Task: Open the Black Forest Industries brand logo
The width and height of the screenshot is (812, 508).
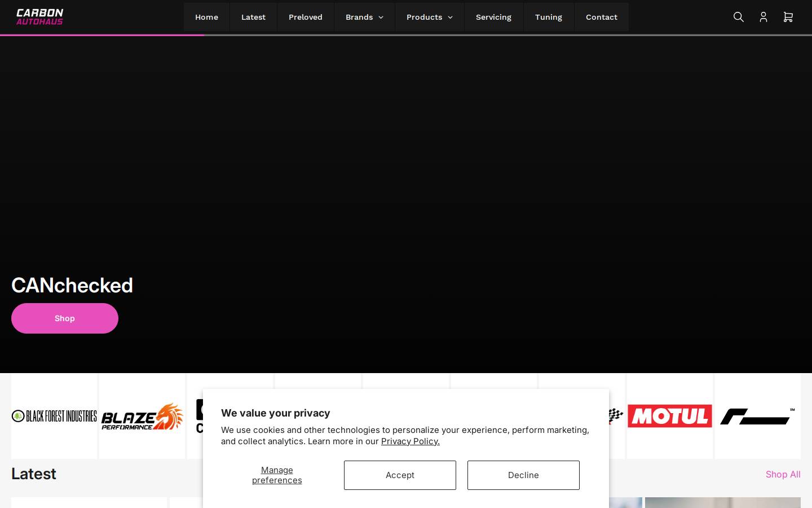Action: [54, 416]
